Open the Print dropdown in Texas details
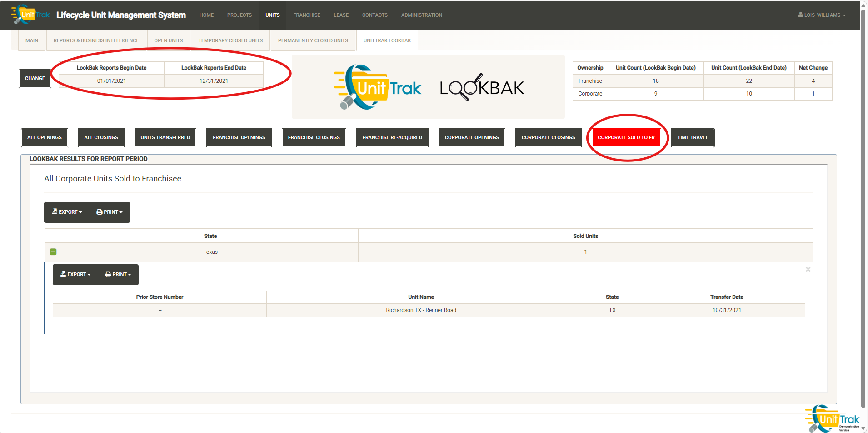Viewport: 868px width, 433px height. pos(118,275)
